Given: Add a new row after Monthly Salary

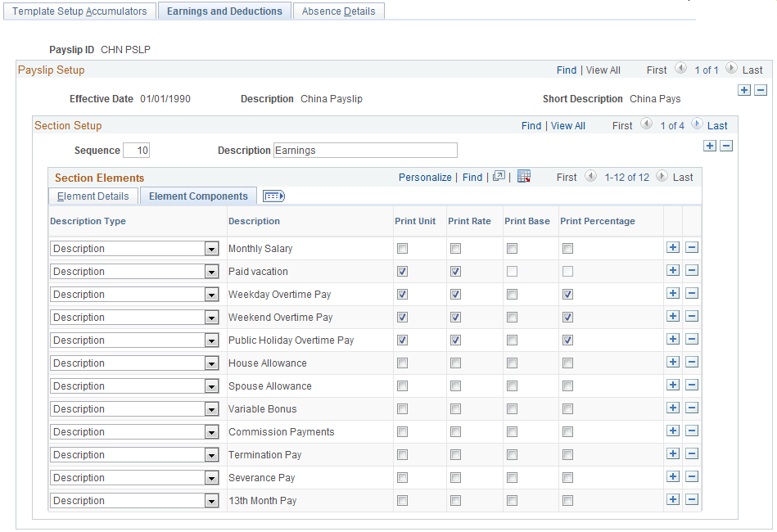Looking at the screenshot, I should point(672,248).
